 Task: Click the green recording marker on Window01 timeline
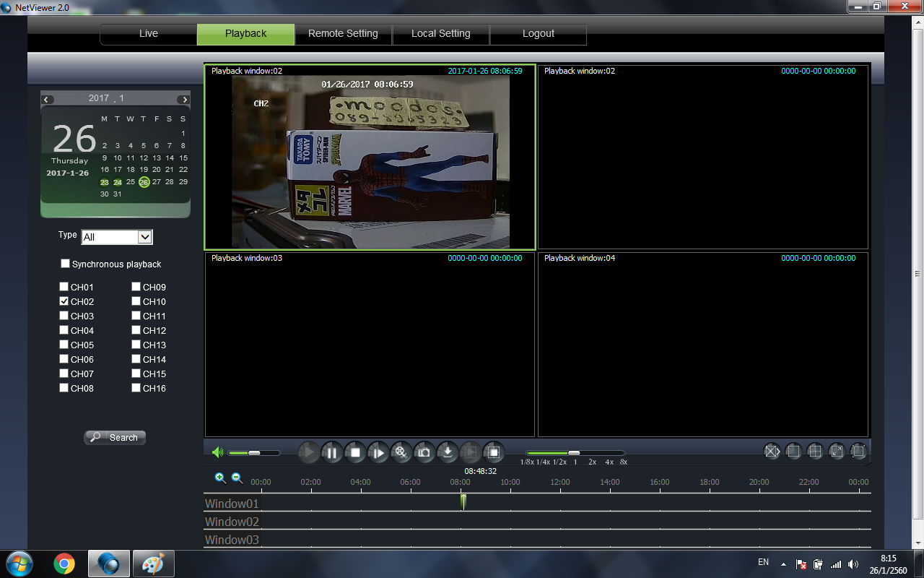tap(463, 501)
